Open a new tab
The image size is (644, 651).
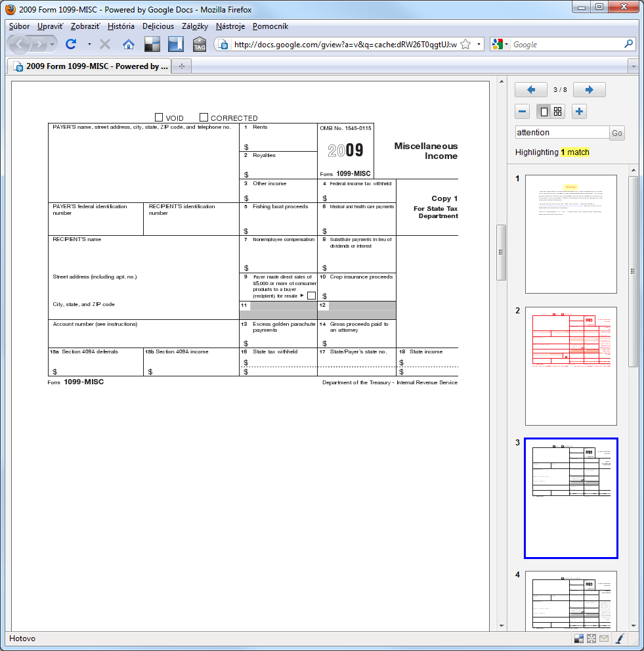coord(182,66)
